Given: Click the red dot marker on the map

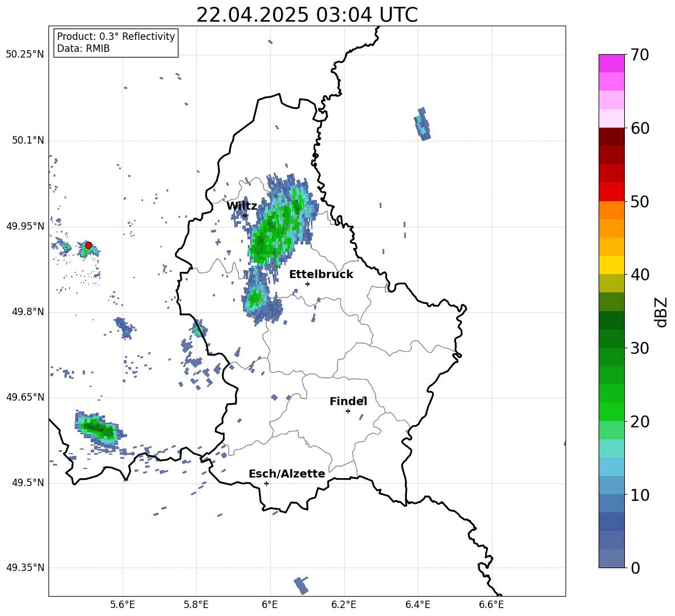Looking at the screenshot, I should click(x=88, y=245).
